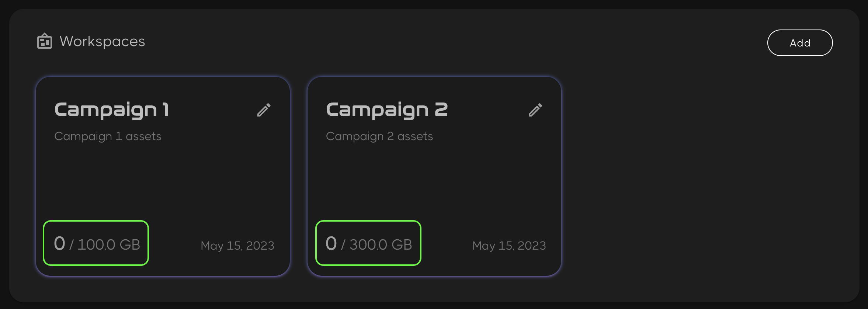Viewport: 868px width, 309px height.
Task: Click the 0 / 100.0 GB storage indicator
Action: [x=96, y=243]
